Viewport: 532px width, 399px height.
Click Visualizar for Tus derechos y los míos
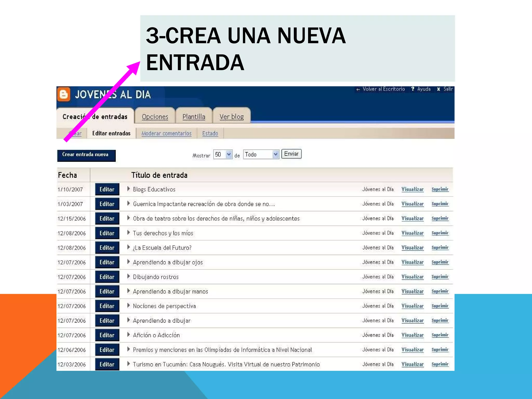[413, 233]
